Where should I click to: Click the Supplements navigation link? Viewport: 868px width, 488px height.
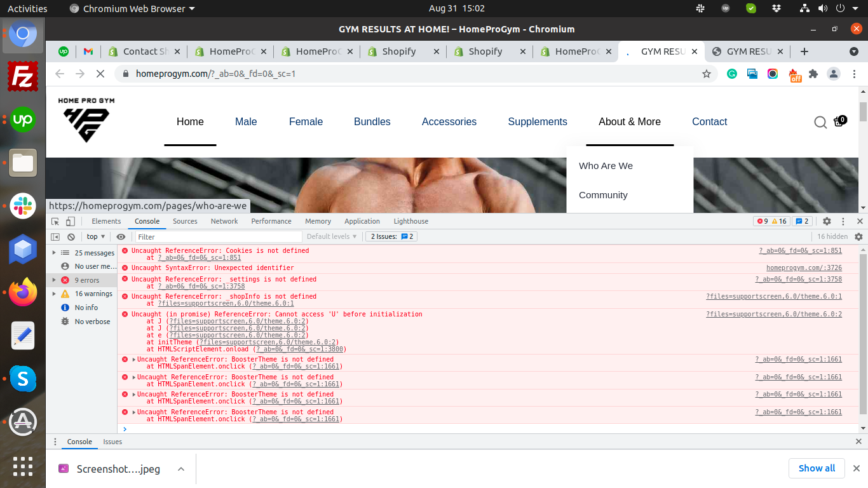point(538,122)
